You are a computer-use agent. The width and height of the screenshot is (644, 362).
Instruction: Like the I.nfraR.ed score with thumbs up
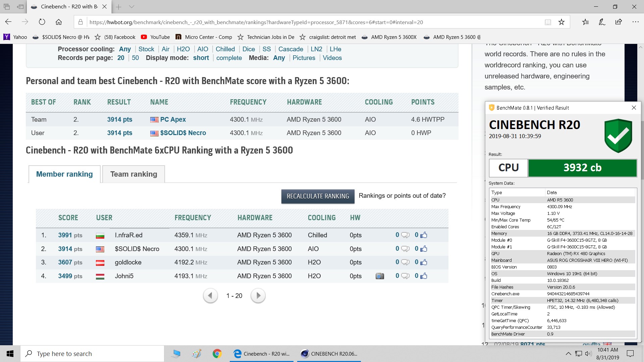[x=424, y=235]
